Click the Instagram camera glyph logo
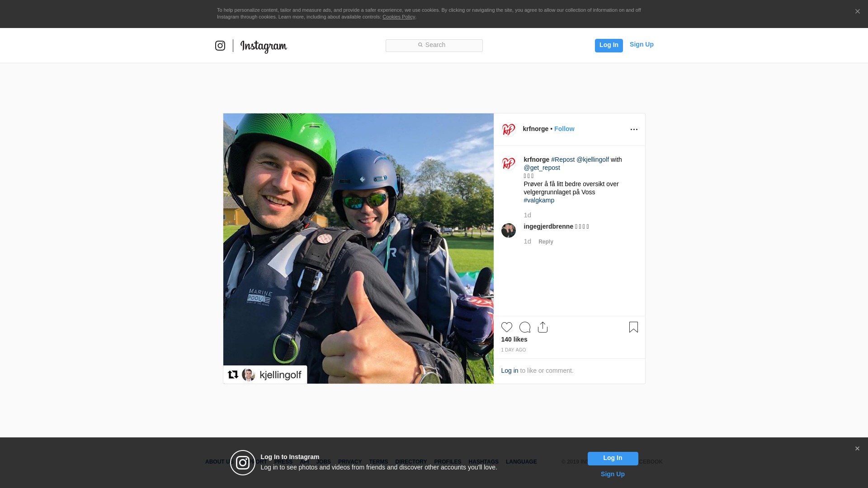The height and width of the screenshot is (488, 868). click(220, 46)
